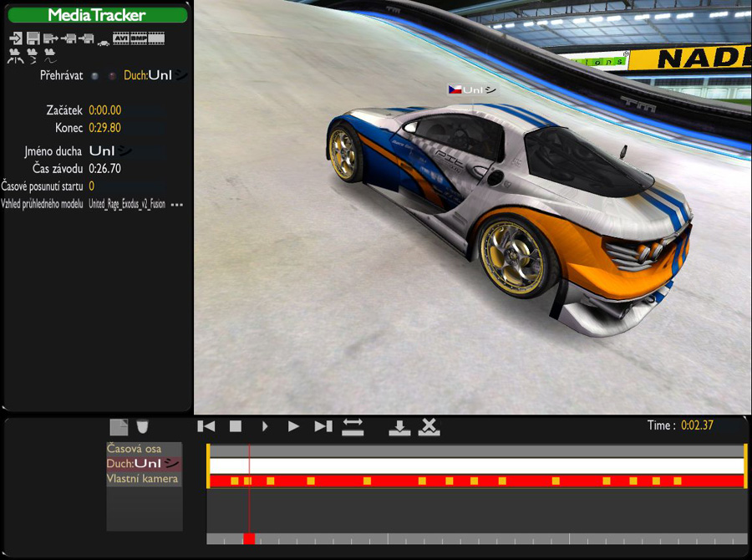Click model name United_Rage_Exodus_v2_Fusion
This screenshot has width=752, height=560.
(127, 205)
